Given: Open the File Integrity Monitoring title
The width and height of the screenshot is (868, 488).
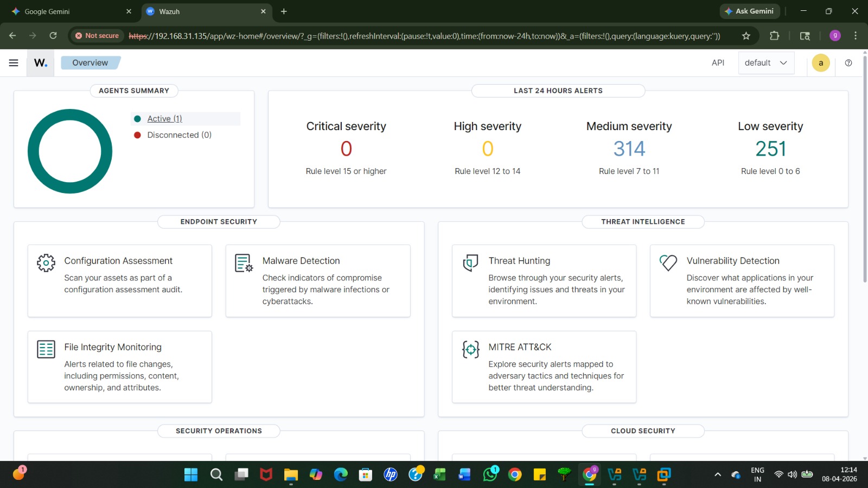Looking at the screenshot, I should (113, 347).
